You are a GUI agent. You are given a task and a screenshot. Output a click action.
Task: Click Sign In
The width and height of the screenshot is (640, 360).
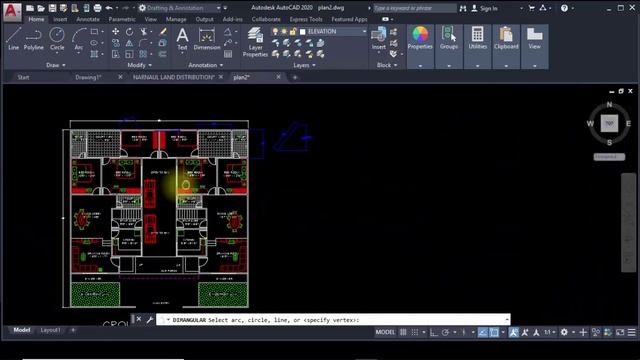tap(489, 8)
